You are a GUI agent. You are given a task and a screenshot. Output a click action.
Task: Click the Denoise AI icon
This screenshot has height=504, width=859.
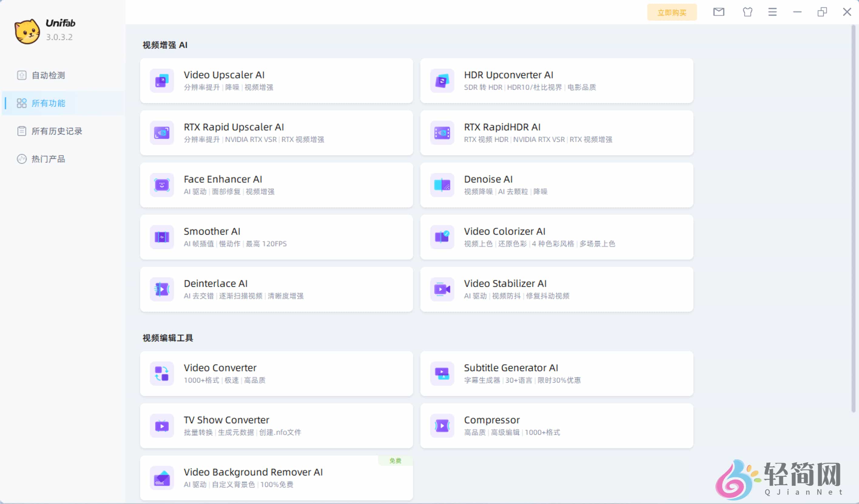point(442,185)
